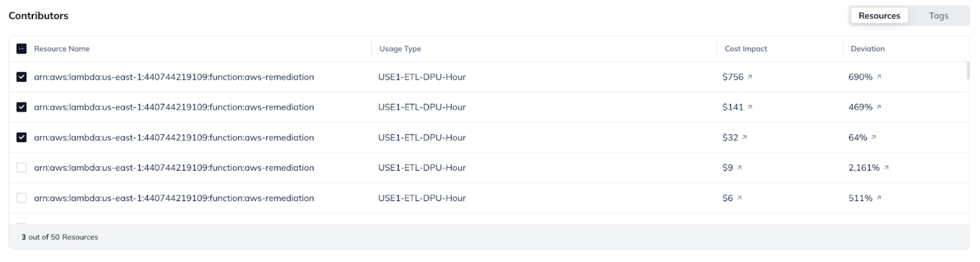Uncheck the $756 resource row checkbox
The width and height of the screenshot is (980, 262).
tap(21, 77)
